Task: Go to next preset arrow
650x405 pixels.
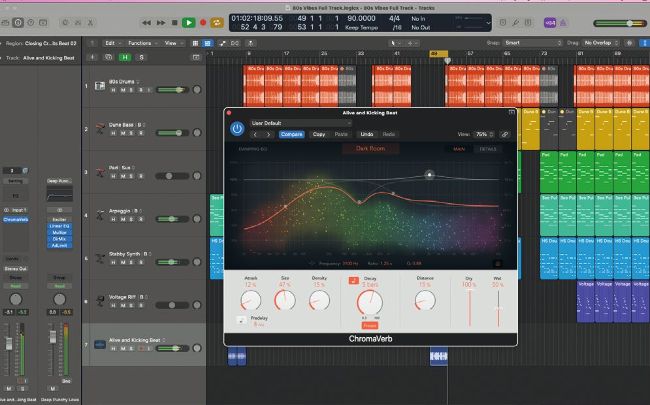Action: pos(269,134)
